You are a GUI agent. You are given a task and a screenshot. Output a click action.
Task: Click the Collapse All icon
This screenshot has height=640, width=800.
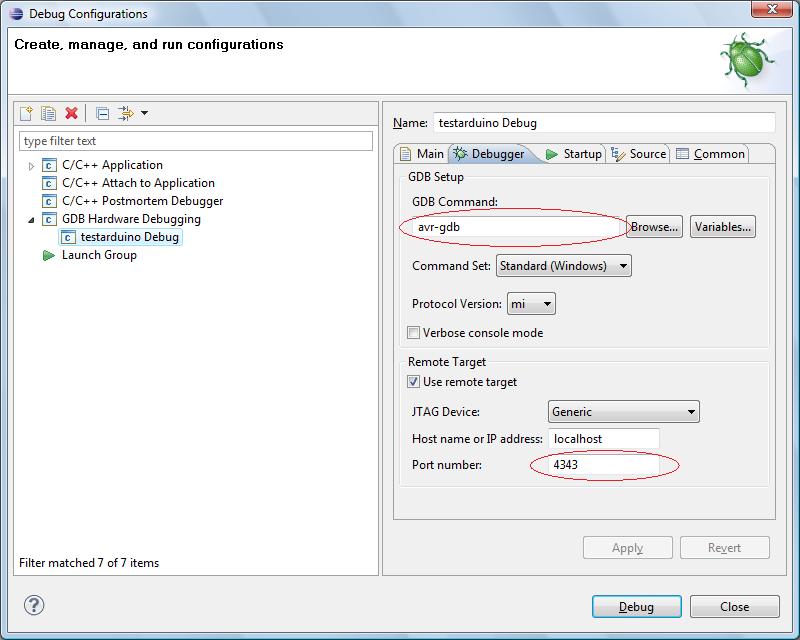(102, 113)
